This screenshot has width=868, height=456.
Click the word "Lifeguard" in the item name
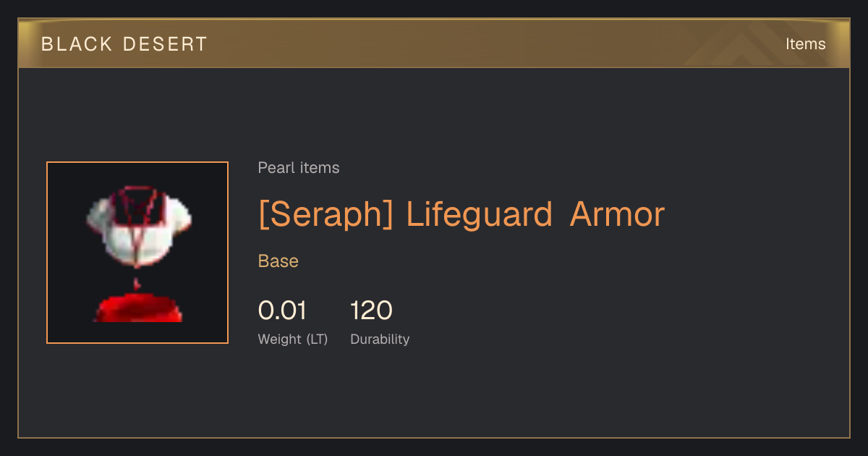[x=479, y=214]
